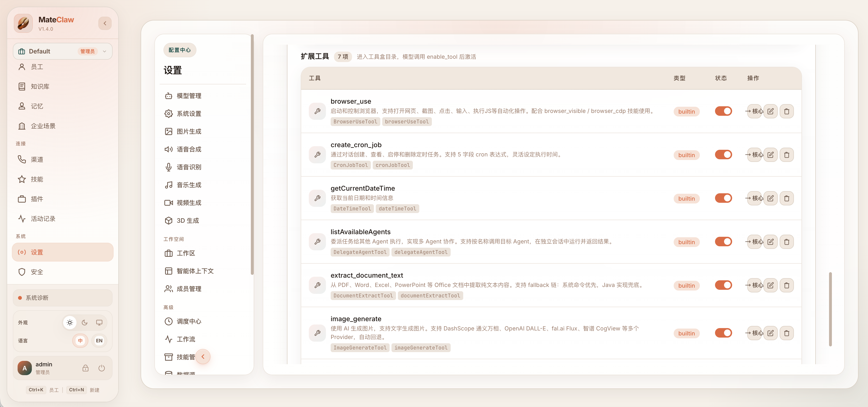Screen dimensions: 868x407
Task: Open 智能体上下文 settings
Action: 203,271
